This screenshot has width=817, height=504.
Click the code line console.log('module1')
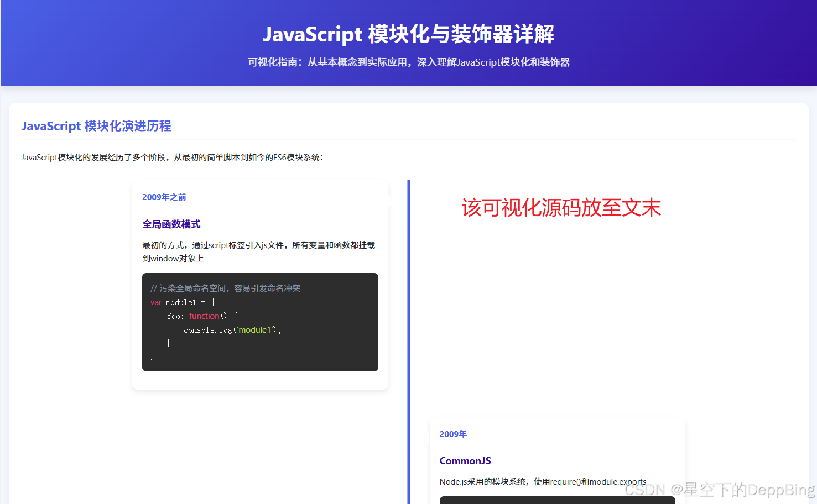click(x=232, y=330)
